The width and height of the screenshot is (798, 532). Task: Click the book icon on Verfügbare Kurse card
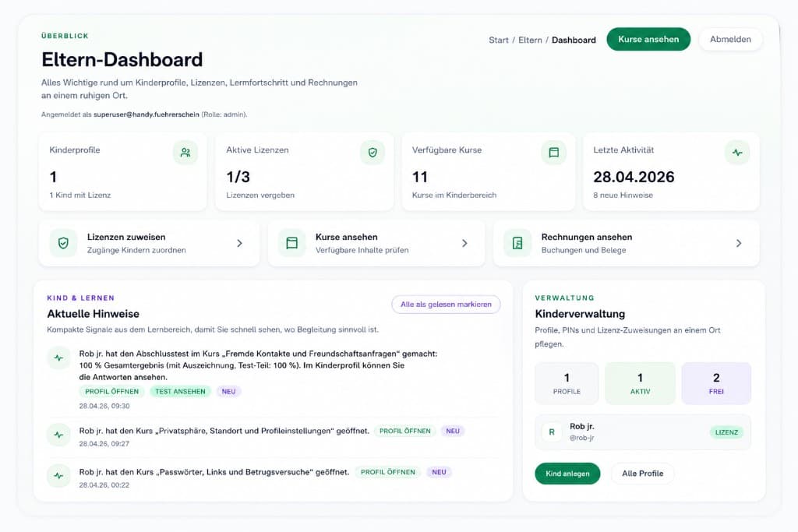point(554,153)
